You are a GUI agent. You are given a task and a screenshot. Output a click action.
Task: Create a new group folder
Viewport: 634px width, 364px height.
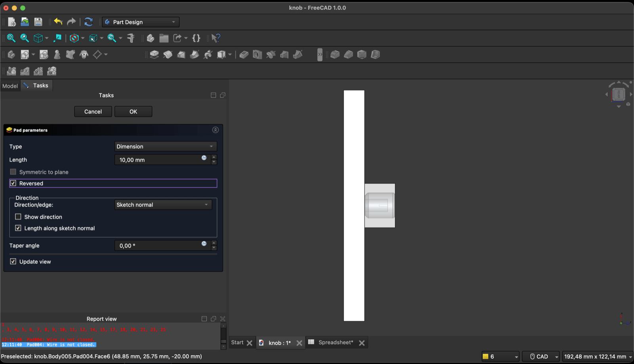164,38
